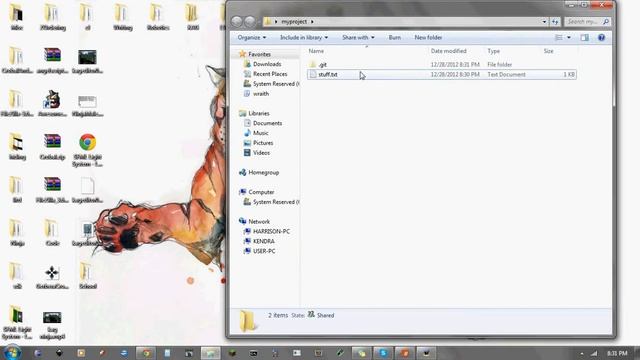
Task: Click the File folder type cell
Action: pyautogui.click(x=500, y=64)
